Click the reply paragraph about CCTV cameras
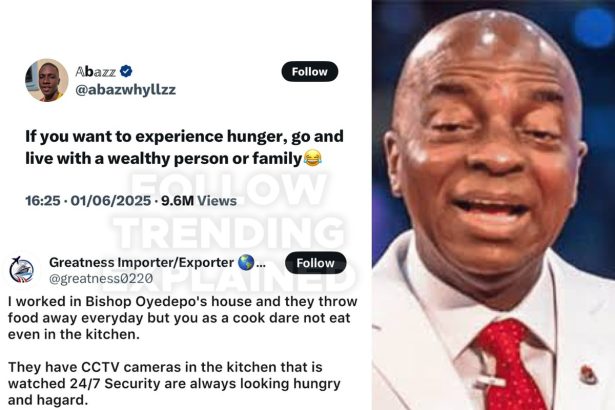The image size is (615, 410). pyautogui.click(x=174, y=383)
